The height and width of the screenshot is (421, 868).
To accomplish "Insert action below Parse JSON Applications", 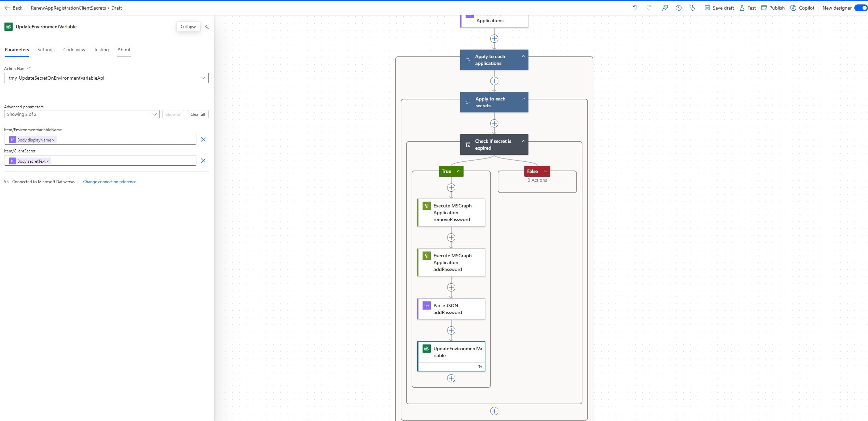I will 494,39.
